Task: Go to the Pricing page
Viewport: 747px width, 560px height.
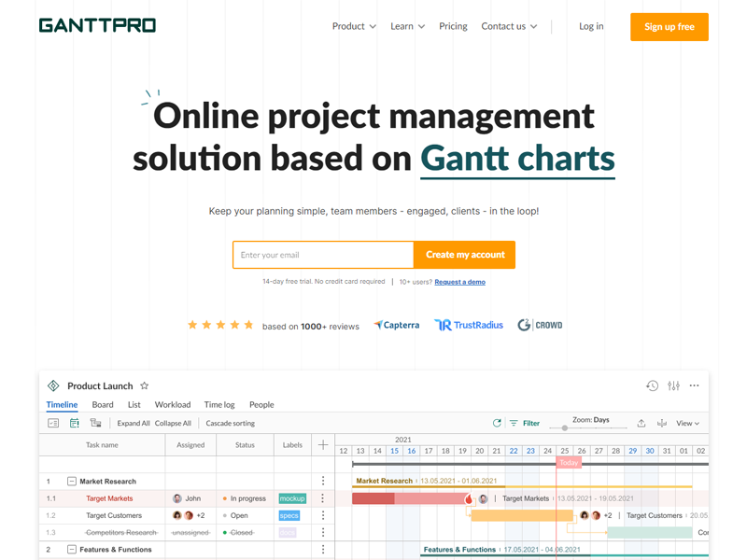Action: (x=453, y=26)
